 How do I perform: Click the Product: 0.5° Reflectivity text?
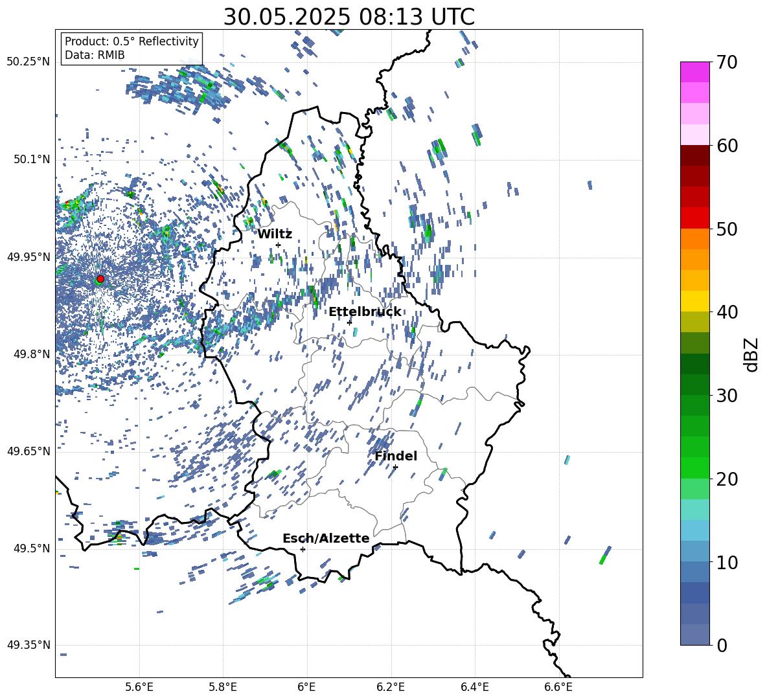pos(132,41)
